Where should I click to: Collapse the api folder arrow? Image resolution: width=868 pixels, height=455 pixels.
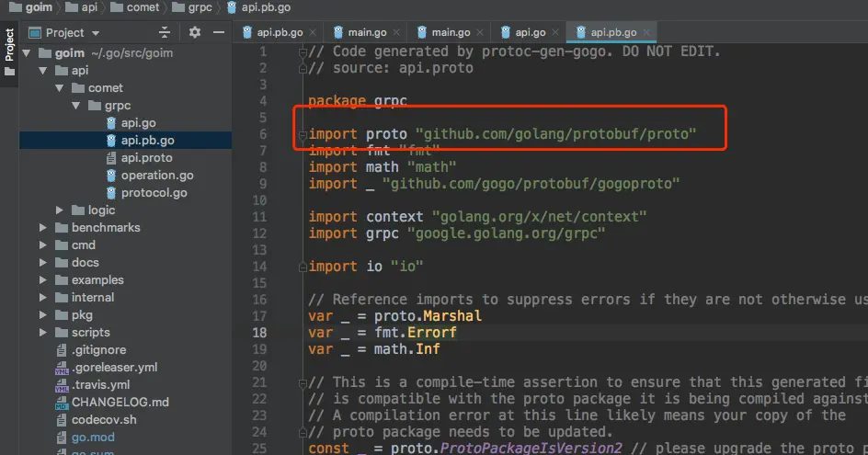[x=42, y=71]
